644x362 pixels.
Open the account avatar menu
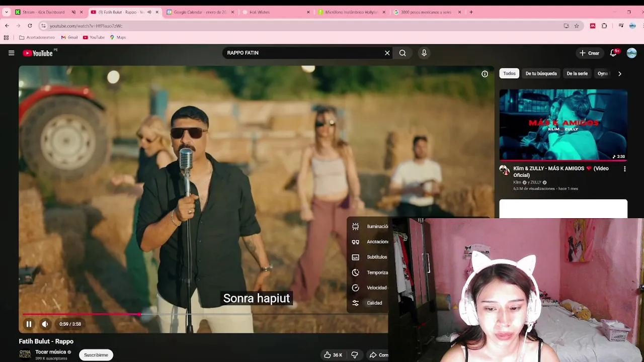(x=632, y=53)
